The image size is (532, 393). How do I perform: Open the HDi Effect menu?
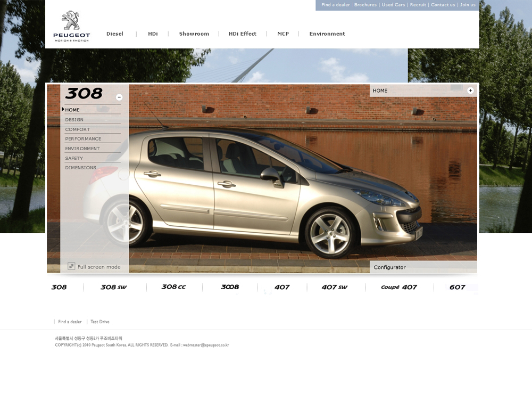click(242, 34)
